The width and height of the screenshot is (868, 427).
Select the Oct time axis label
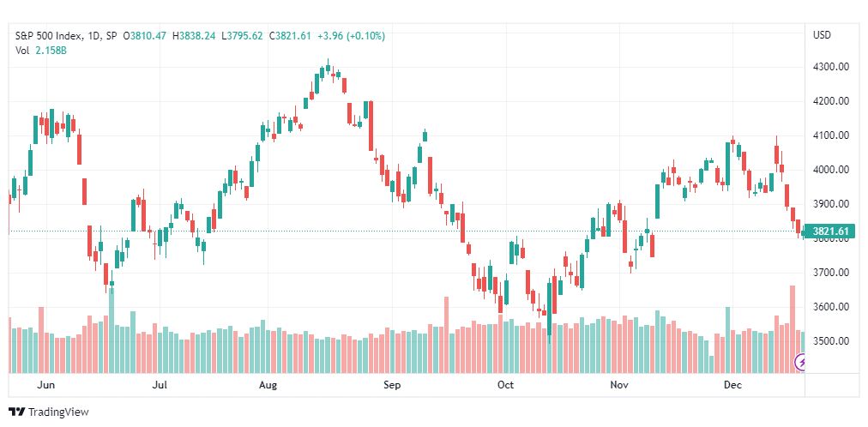tap(505, 384)
